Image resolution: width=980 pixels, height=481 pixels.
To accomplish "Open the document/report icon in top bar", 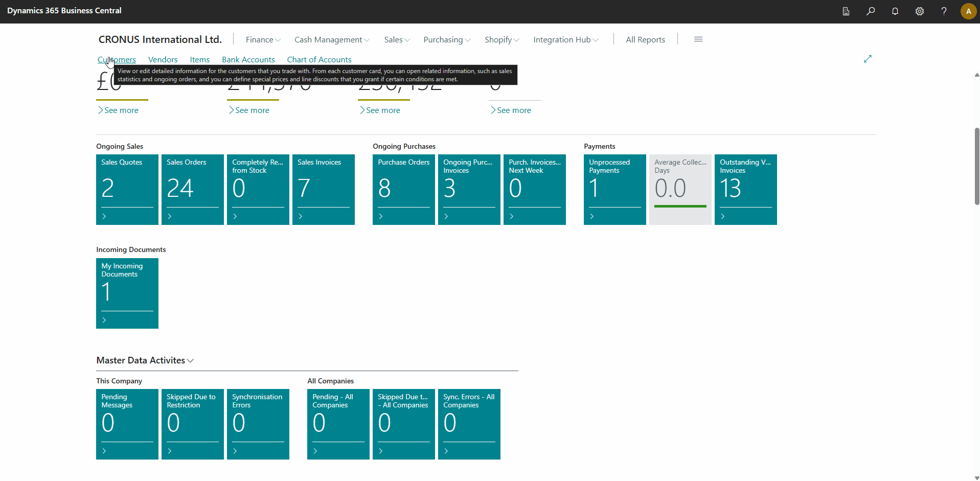I will 846,11.
